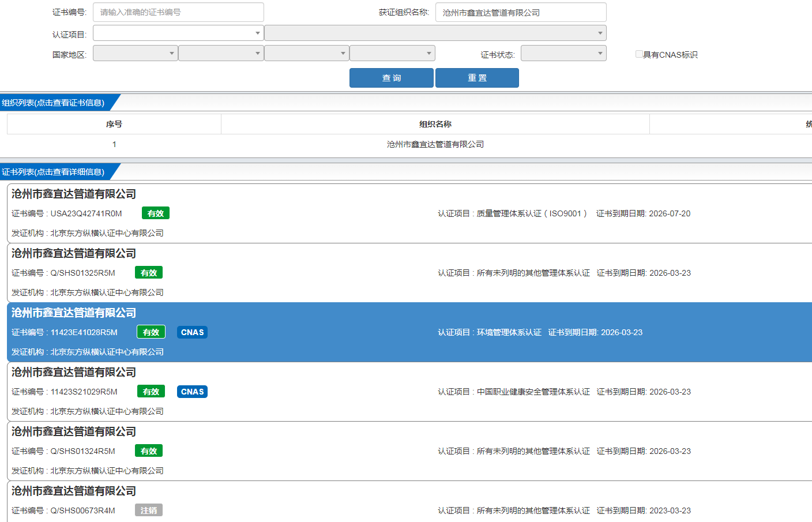
Task: Click 发证机构 line under USA23Q42741R0M
Action: pos(88,233)
